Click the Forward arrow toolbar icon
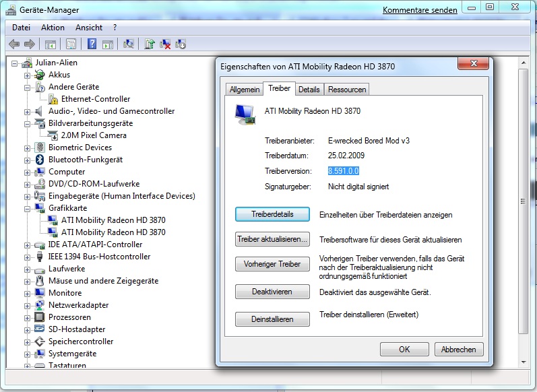The width and height of the screenshot is (537, 392). (30, 44)
